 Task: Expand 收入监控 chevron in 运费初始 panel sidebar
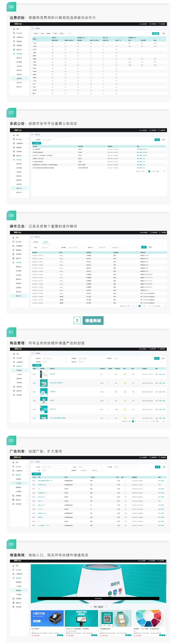pyautogui.click(x=28, y=33)
